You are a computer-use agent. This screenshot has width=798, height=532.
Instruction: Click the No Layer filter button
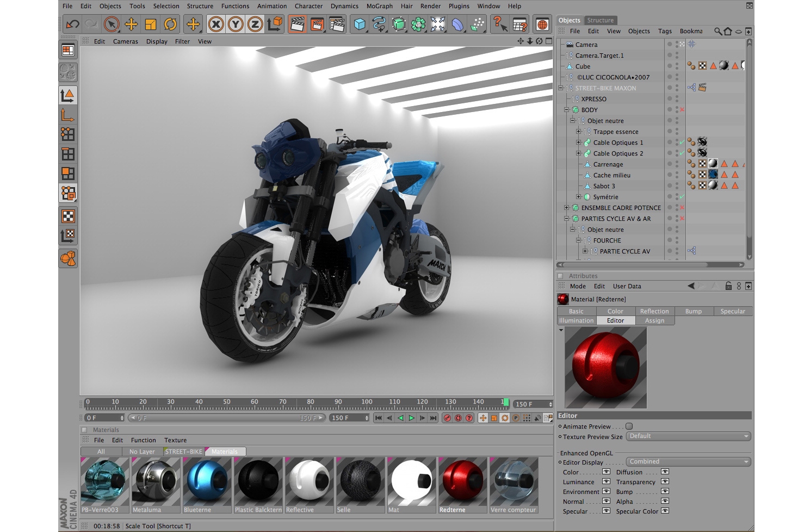pyautogui.click(x=141, y=451)
